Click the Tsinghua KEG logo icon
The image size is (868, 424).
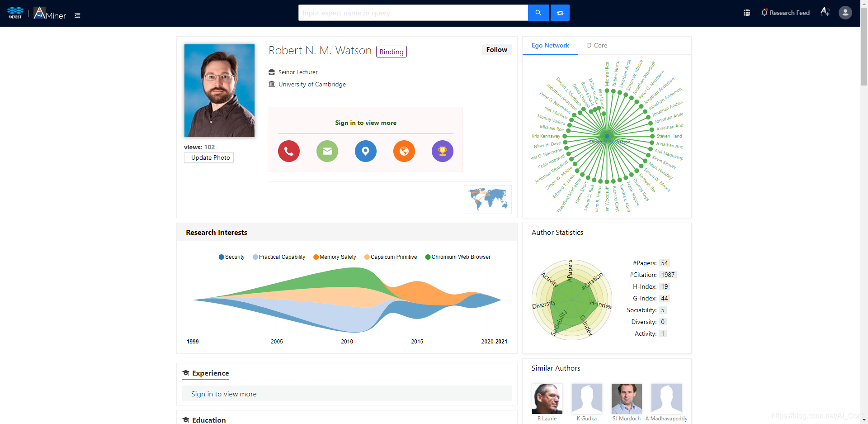point(15,13)
